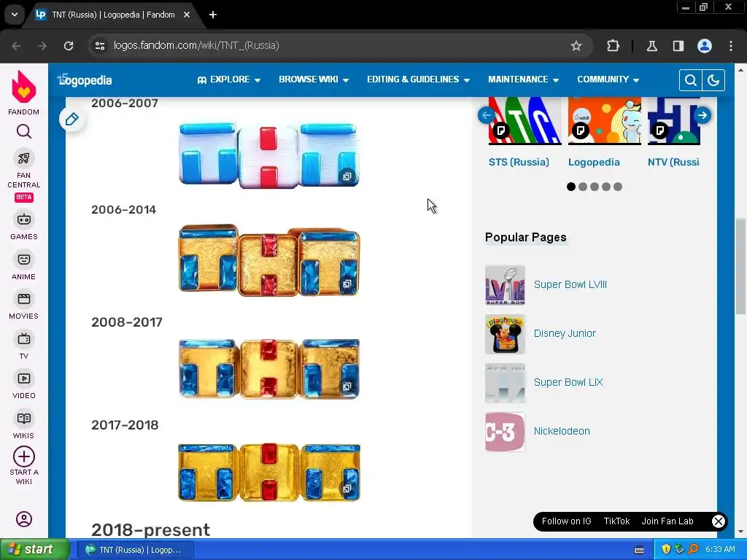
Task: Enlarge the 2017-2018 TNT logo image
Action: pos(269,472)
